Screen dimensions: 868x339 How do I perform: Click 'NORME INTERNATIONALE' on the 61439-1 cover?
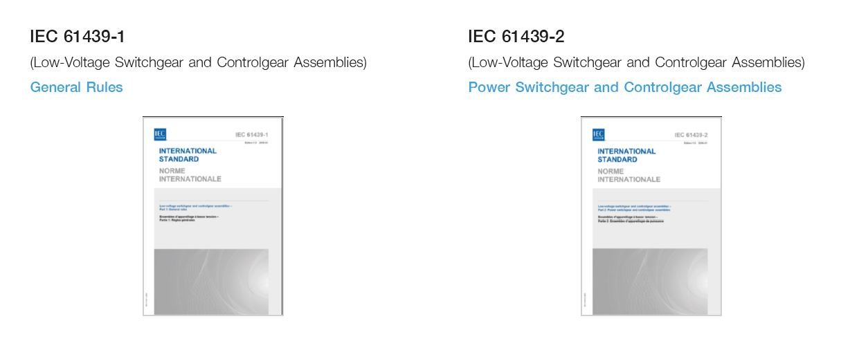click(x=190, y=174)
